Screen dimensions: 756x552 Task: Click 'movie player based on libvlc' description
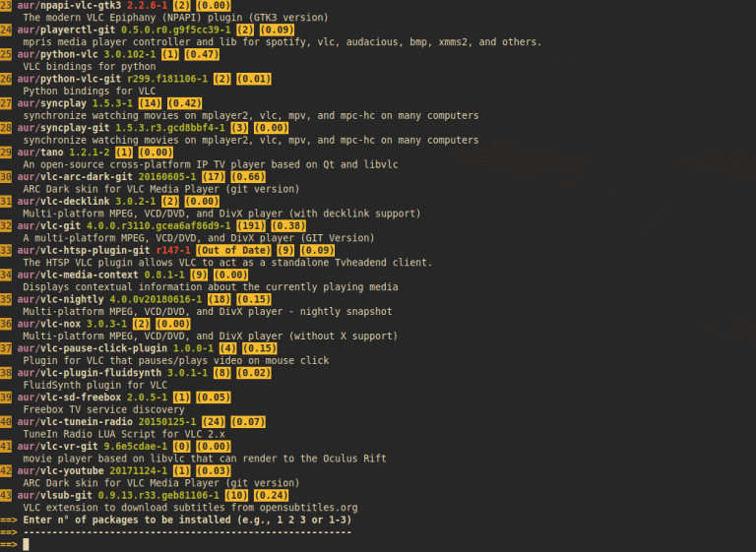tap(205, 459)
